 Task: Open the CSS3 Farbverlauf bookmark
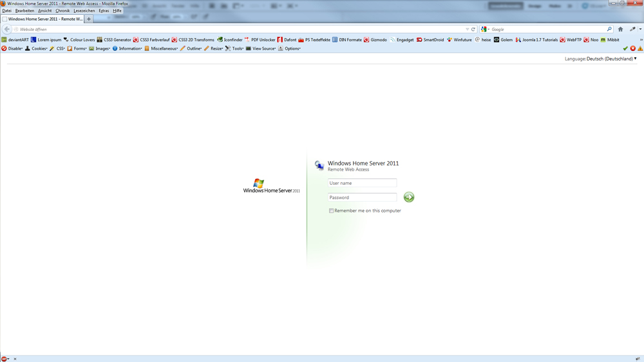point(151,40)
